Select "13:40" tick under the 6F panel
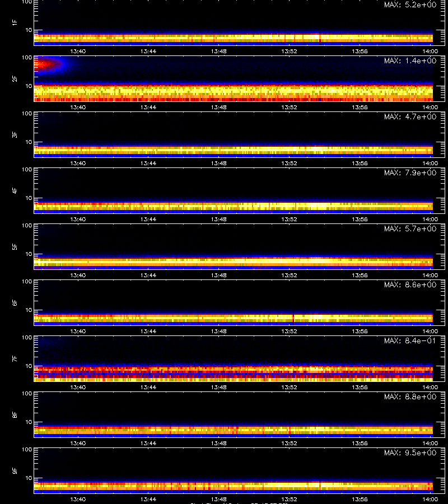This screenshot has height=504, width=448. coord(78,332)
